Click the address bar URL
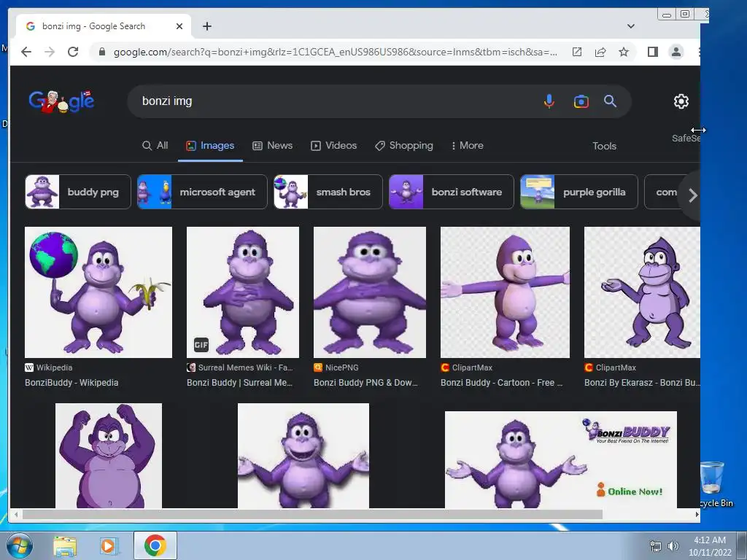 pyautogui.click(x=335, y=52)
